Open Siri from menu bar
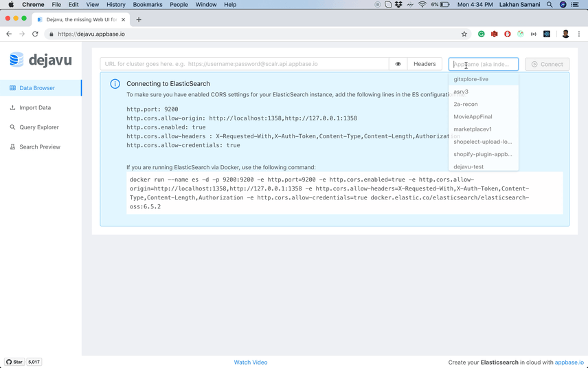The height and width of the screenshot is (368, 588). point(563,5)
